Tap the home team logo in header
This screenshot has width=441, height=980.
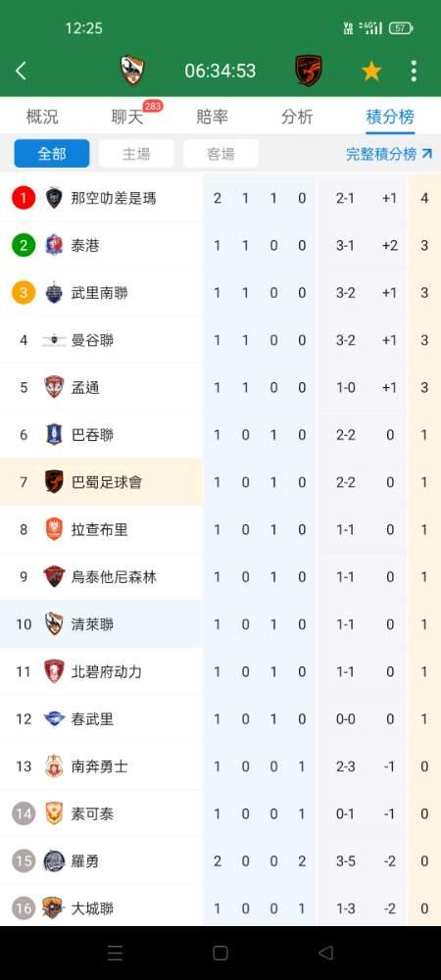(x=132, y=71)
